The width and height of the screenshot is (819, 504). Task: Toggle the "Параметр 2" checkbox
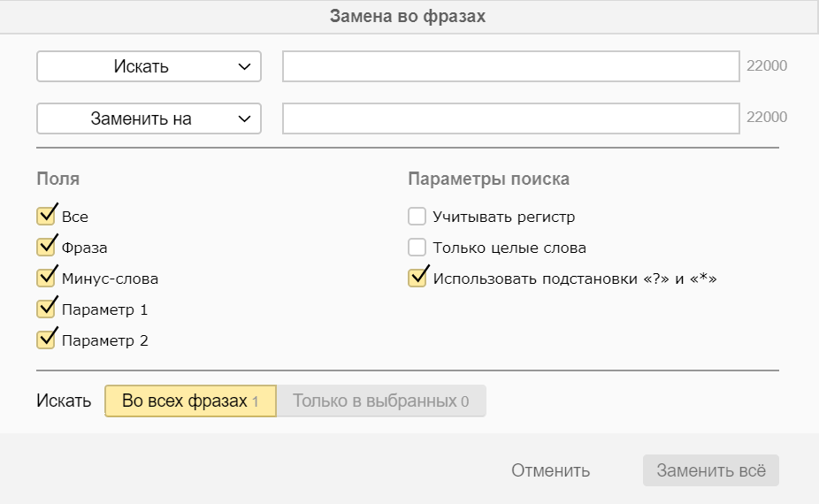tap(46, 340)
